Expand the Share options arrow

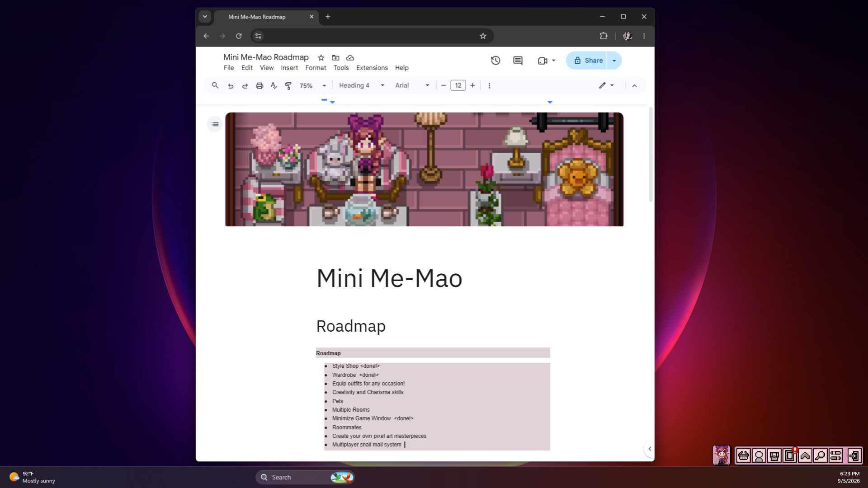click(614, 61)
